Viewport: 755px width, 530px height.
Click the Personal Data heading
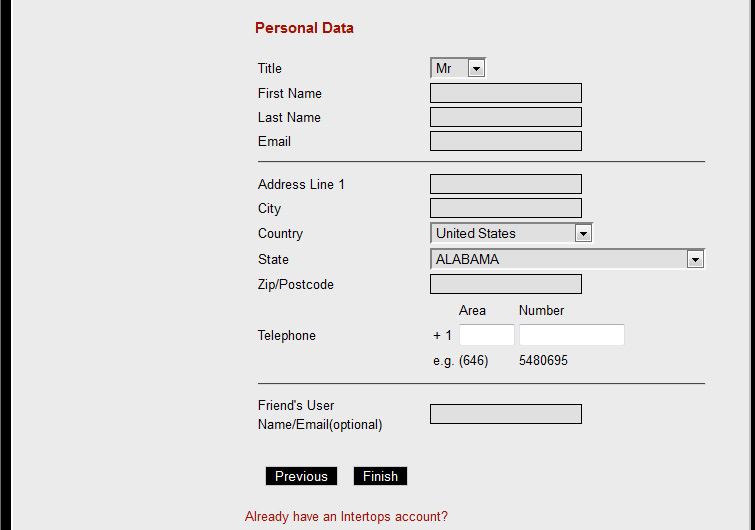point(304,28)
